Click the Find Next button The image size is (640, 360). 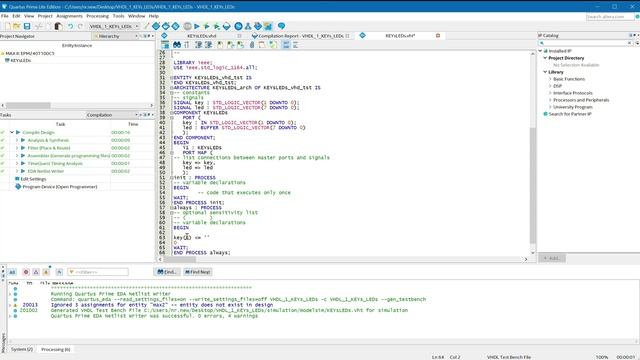[198, 272]
